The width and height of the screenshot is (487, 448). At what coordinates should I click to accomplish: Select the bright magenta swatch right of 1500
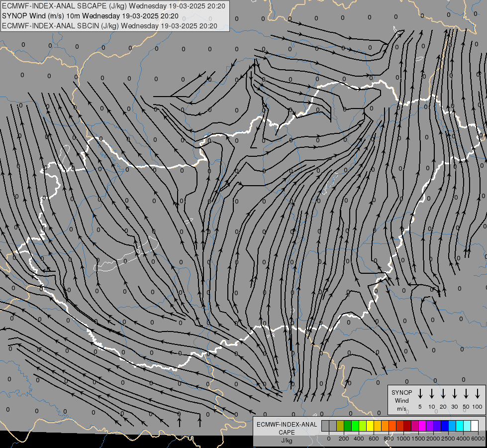click(422, 426)
